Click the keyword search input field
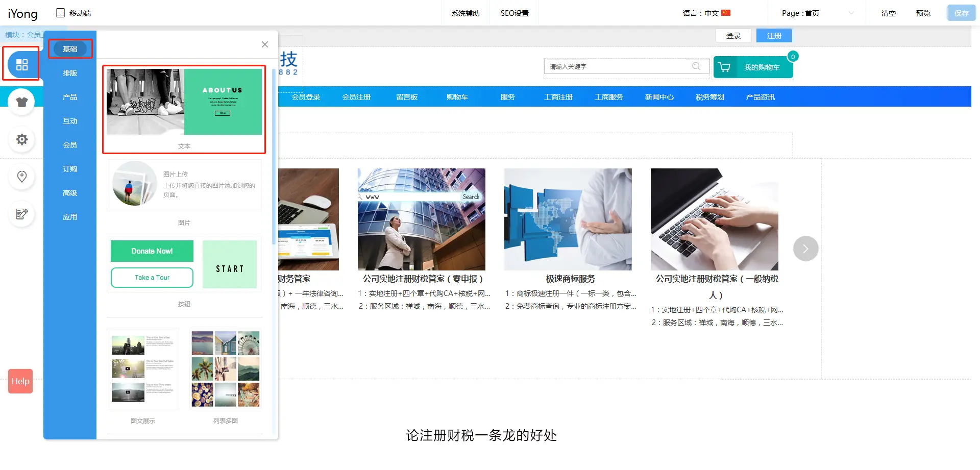Viewport: 980px width, 470px height. (x=618, y=66)
